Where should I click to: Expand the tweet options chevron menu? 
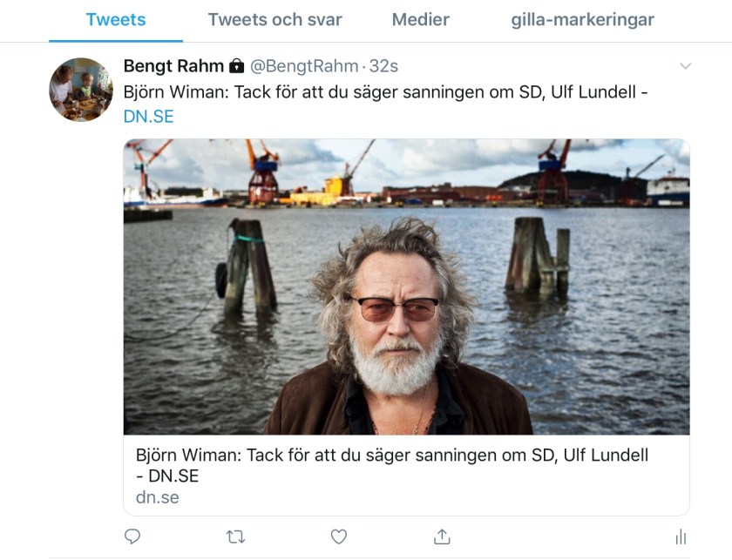(x=685, y=66)
